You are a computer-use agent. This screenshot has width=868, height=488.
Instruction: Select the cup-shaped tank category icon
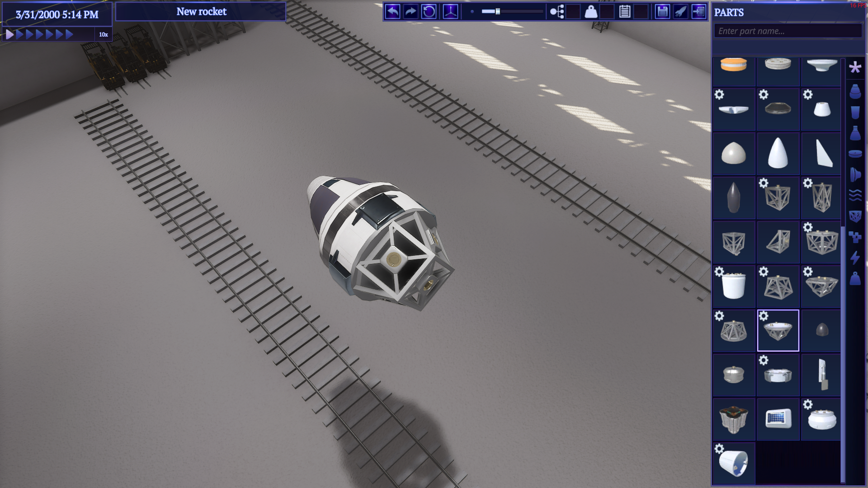(x=855, y=112)
